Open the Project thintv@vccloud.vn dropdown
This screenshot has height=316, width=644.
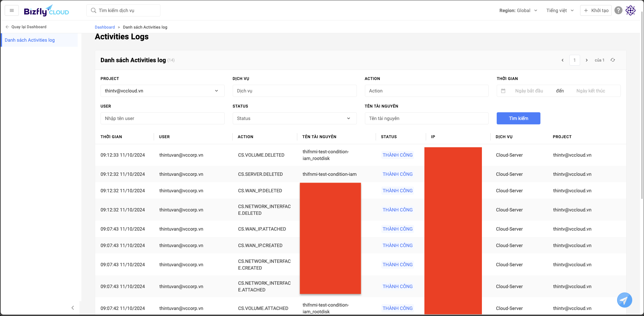point(162,91)
